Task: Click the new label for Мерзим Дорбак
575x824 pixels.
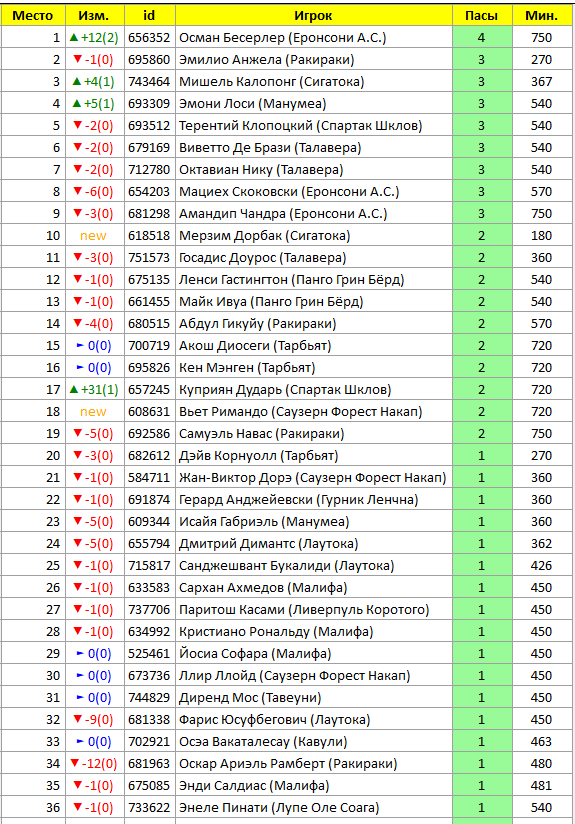Action: [x=93, y=236]
